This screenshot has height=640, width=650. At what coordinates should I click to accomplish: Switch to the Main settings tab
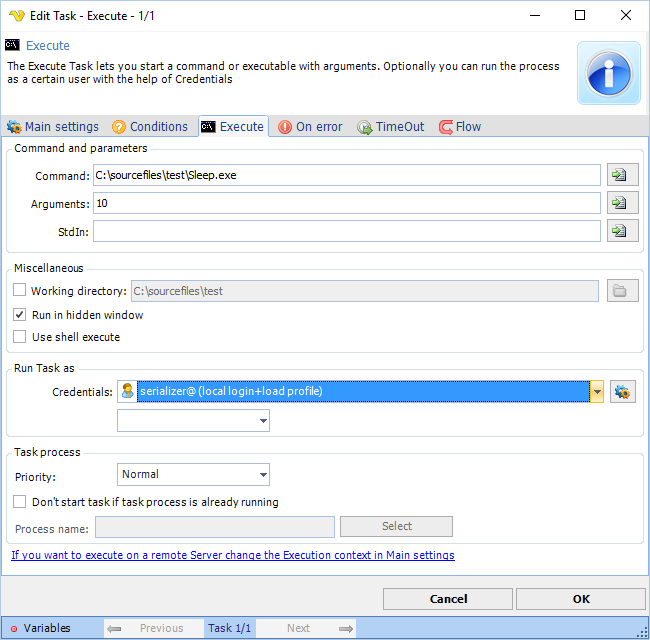click(x=53, y=127)
